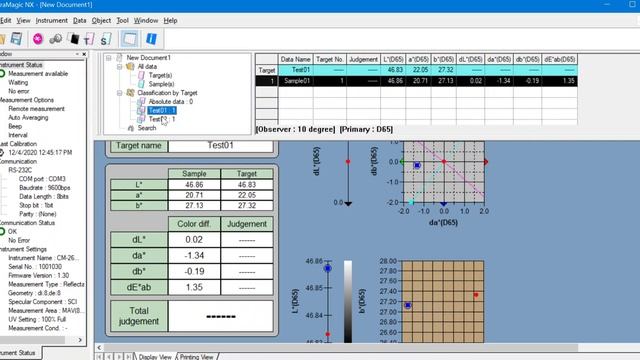
Task: Click the OK communication status indicator
Action: click(x=9, y=231)
